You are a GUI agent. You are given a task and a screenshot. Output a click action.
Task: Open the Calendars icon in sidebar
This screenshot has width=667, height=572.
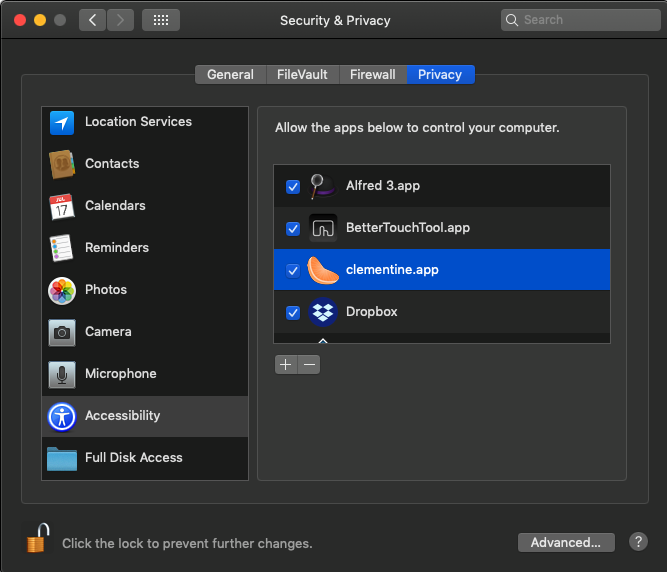(62, 207)
